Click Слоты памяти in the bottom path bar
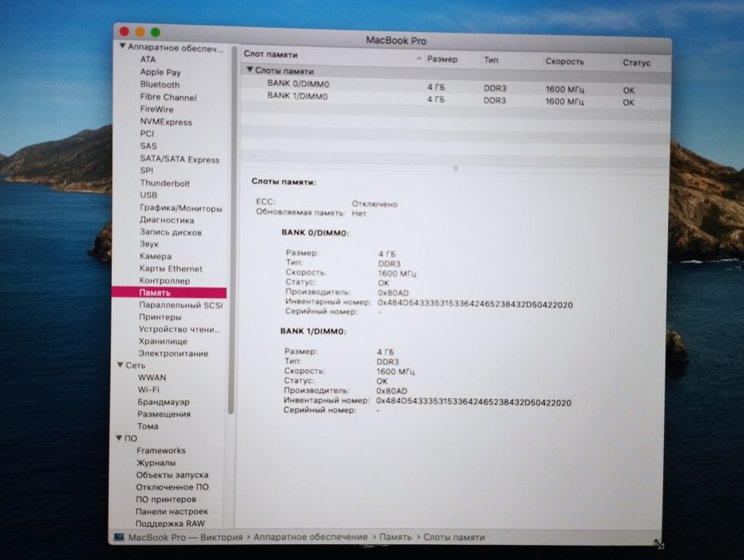This screenshot has height=560, width=744. pyautogui.click(x=453, y=538)
